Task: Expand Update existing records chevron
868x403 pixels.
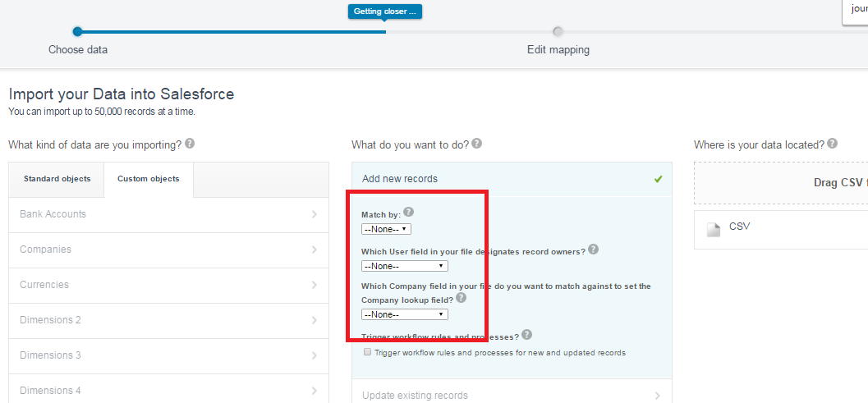Action: click(657, 396)
